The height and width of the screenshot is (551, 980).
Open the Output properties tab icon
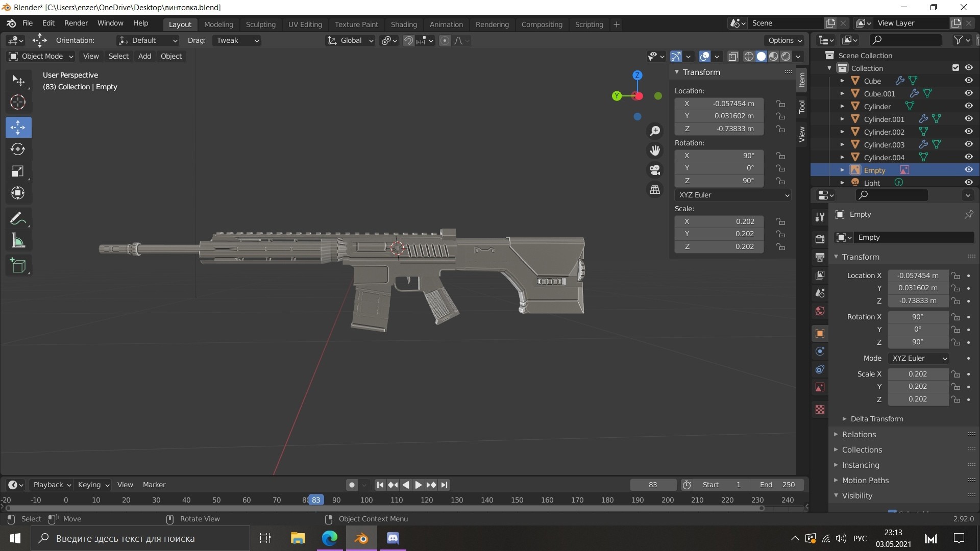click(820, 257)
